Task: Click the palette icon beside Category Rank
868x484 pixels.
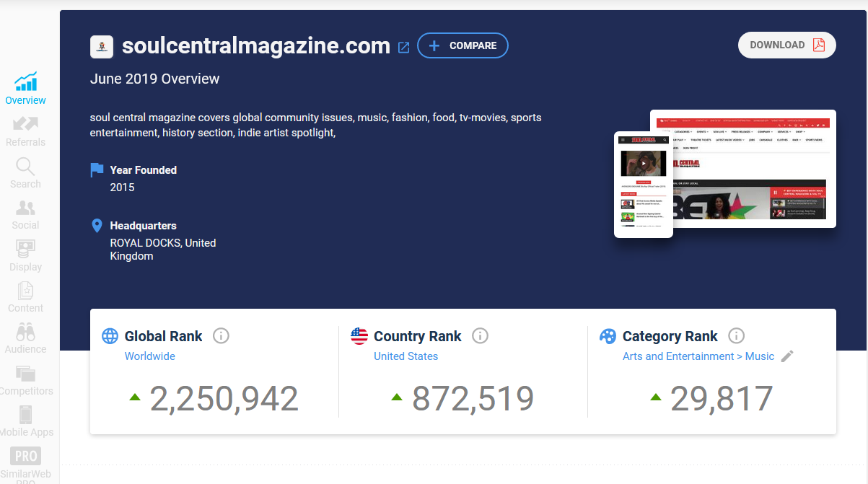Action: coord(608,336)
